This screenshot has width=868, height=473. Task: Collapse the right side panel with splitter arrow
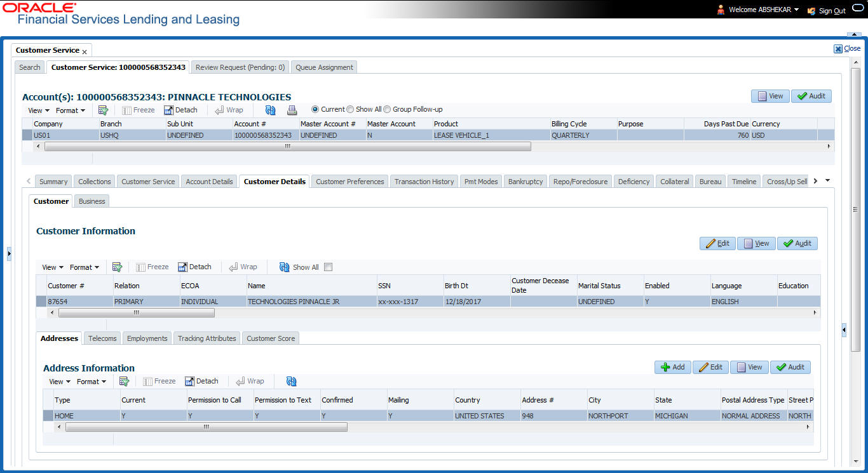(844, 330)
